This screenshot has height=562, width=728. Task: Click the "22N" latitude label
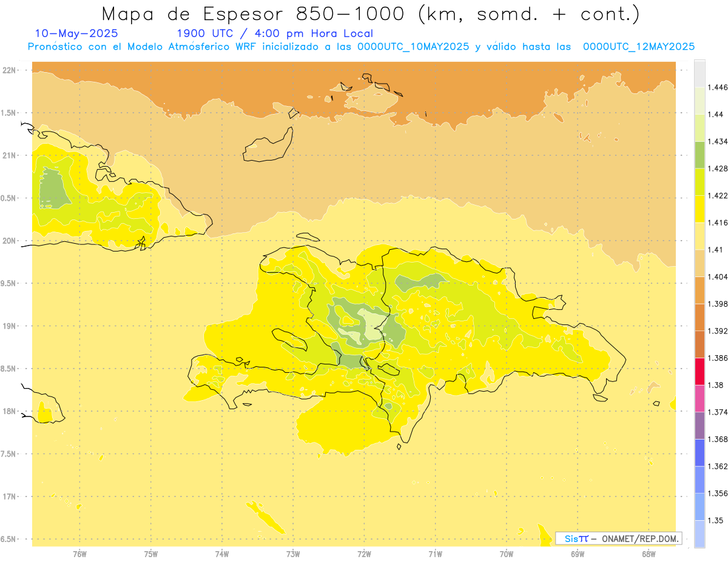[10, 70]
